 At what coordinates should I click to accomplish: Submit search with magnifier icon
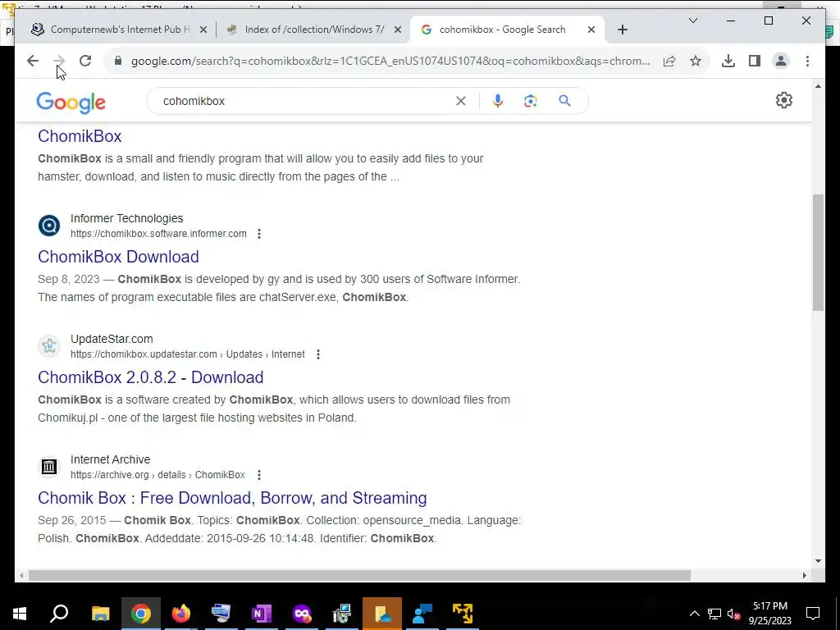coord(564,101)
